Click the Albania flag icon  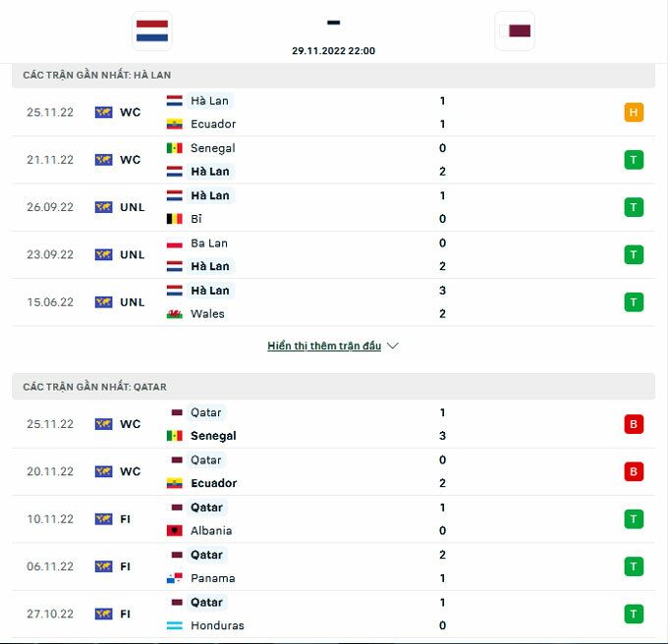click(x=175, y=531)
